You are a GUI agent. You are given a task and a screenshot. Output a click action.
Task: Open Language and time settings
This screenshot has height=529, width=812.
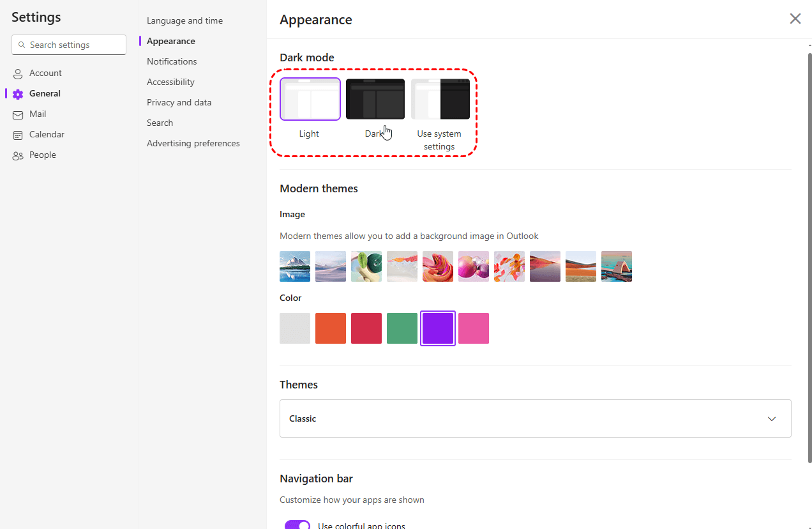(184, 20)
